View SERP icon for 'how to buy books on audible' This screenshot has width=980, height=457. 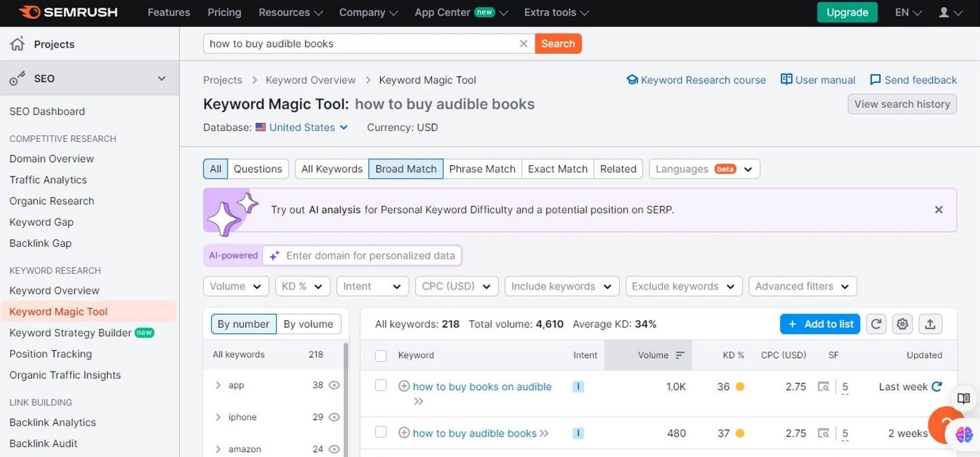pos(823,386)
